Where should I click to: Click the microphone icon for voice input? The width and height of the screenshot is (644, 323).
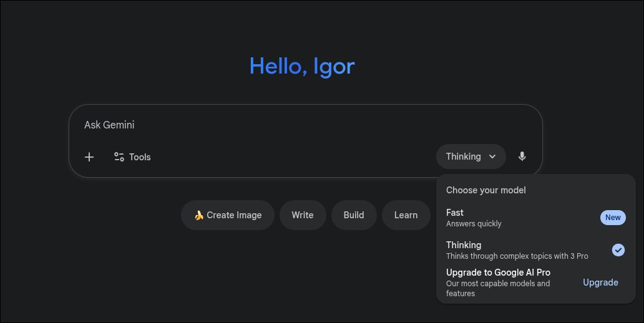pos(522,157)
